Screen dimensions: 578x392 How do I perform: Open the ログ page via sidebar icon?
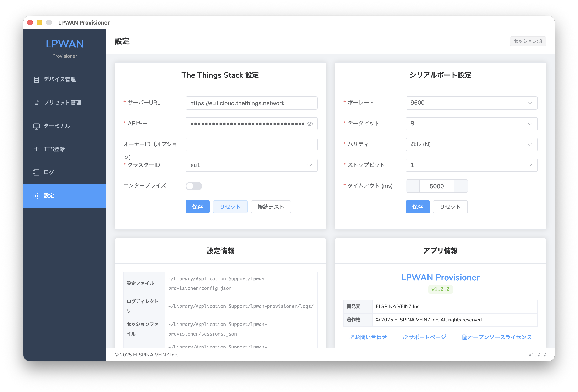(x=36, y=172)
